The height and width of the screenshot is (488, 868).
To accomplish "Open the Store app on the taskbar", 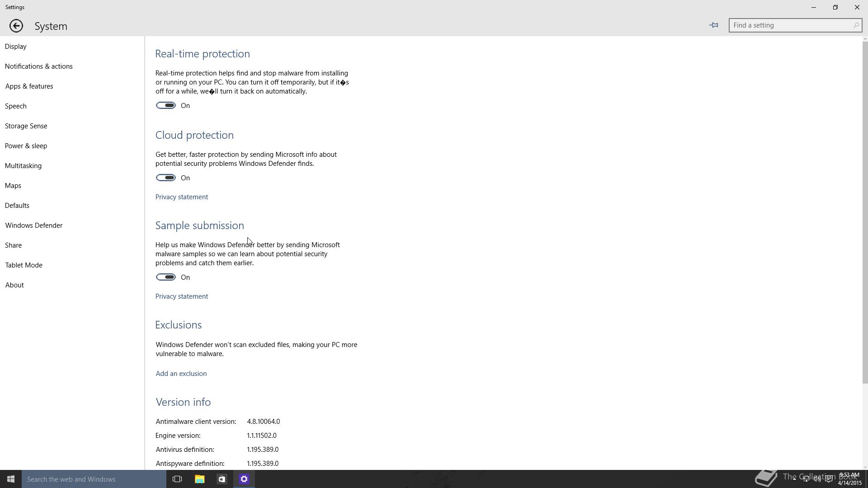I will (222, 479).
